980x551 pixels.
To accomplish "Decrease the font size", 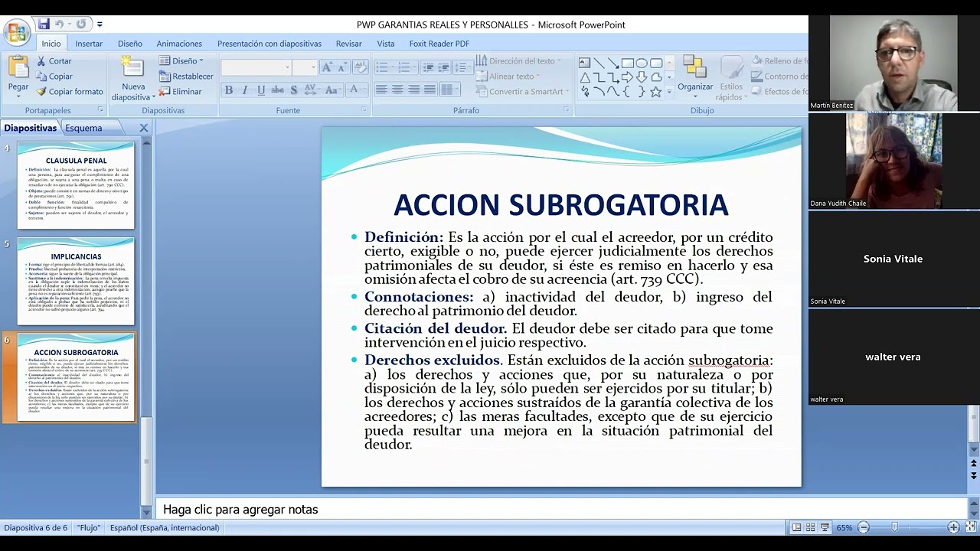I will click(x=342, y=67).
